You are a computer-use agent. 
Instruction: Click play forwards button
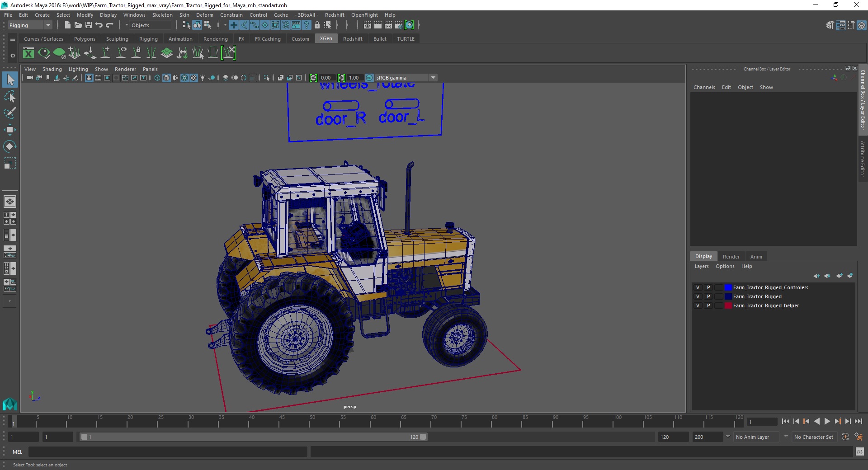point(827,421)
